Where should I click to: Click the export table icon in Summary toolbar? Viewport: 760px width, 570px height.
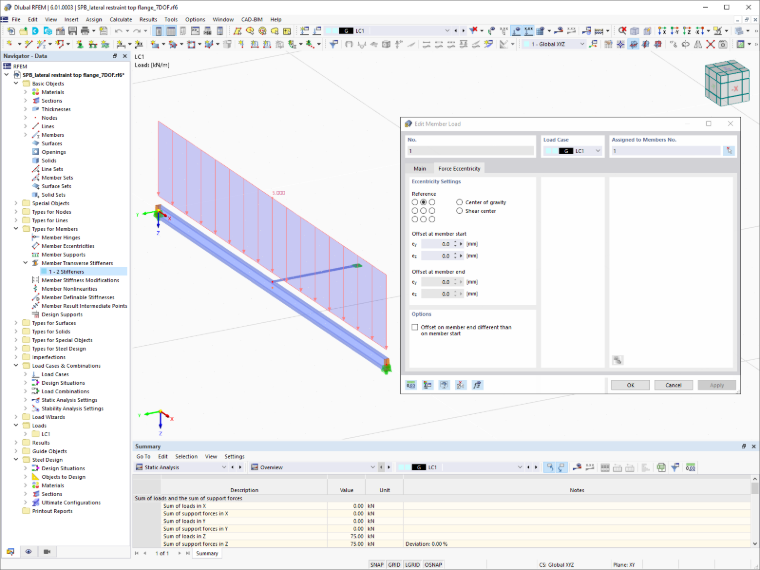coord(661,467)
